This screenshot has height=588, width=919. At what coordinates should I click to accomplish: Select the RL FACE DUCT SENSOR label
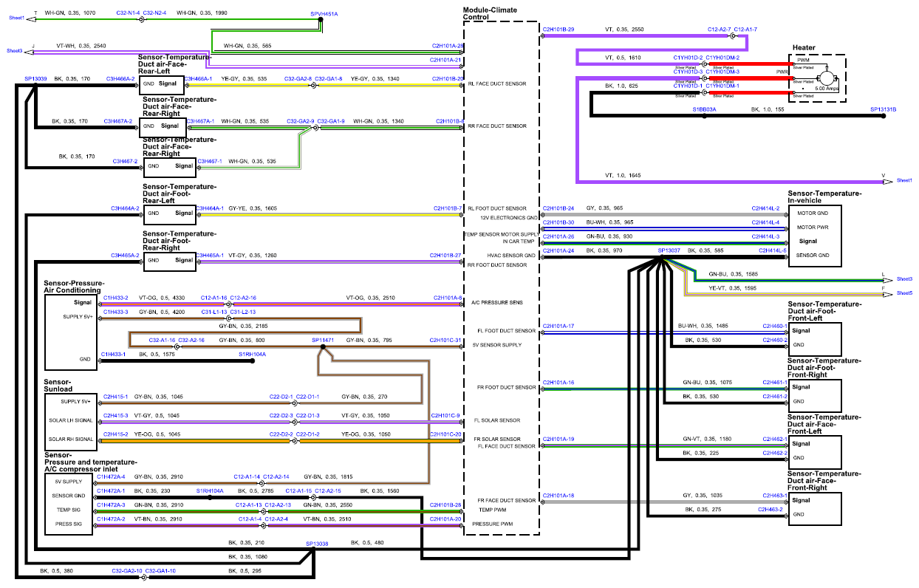496,83
